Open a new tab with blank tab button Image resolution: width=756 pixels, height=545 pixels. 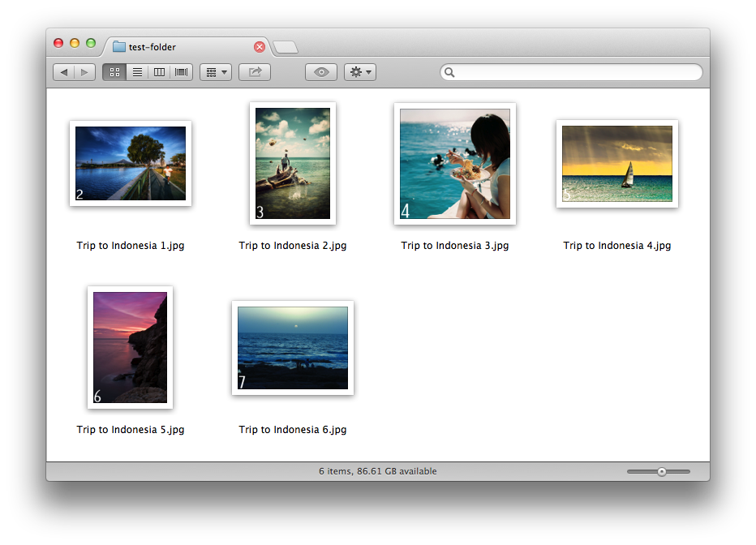point(286,47)
